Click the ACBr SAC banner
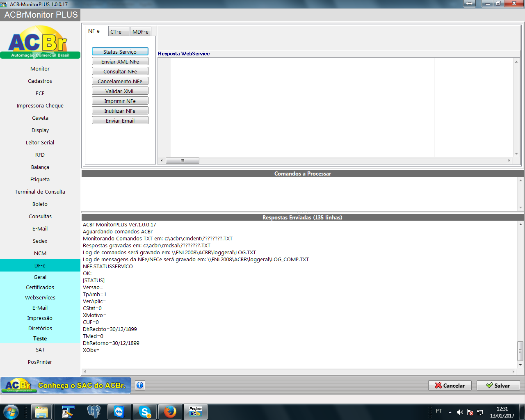The width and height of the screenshot is (525, 420). click(x=66, y=385)
